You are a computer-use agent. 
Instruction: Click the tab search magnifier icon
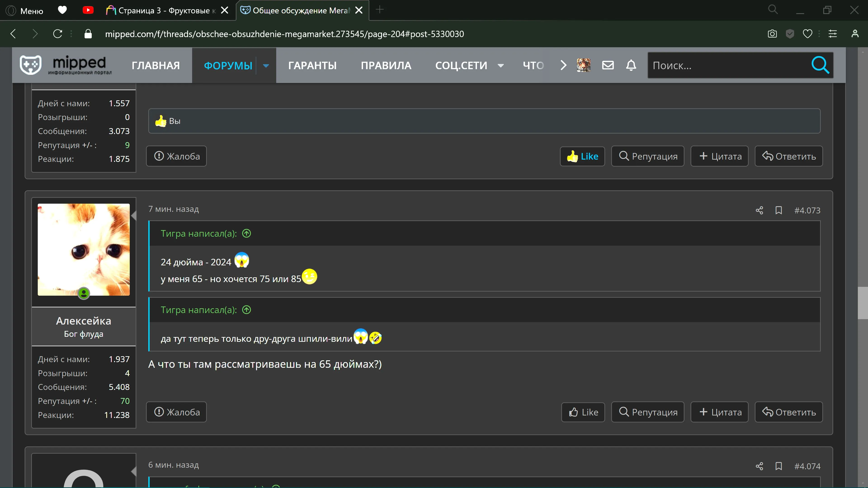tap(773, 9)
